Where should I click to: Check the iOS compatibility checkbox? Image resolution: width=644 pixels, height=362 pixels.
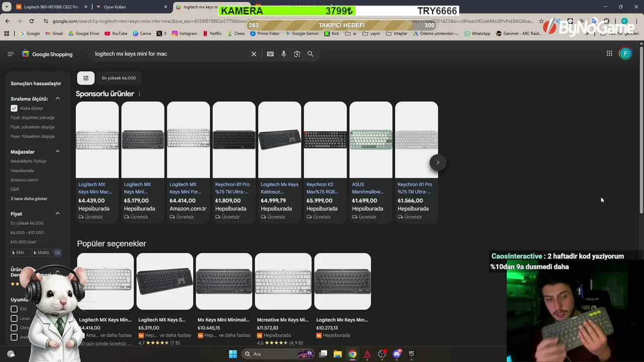pyautogui.click(x=14, y=309)
